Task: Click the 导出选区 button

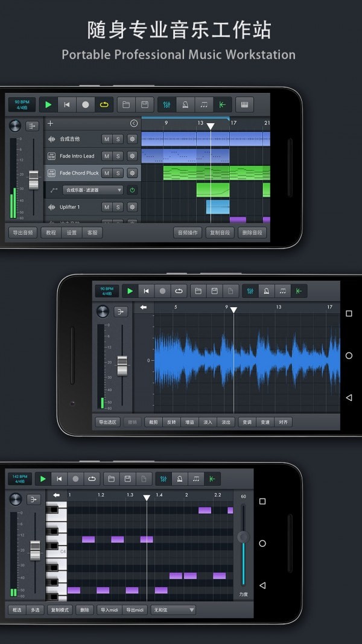Action: [107, 422]
